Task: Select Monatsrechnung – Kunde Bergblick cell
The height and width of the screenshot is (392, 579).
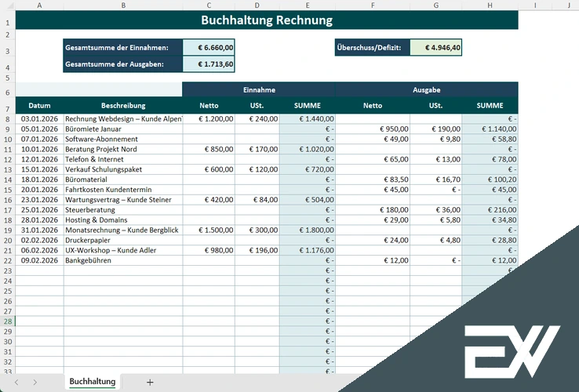Action: click(123, 230)
